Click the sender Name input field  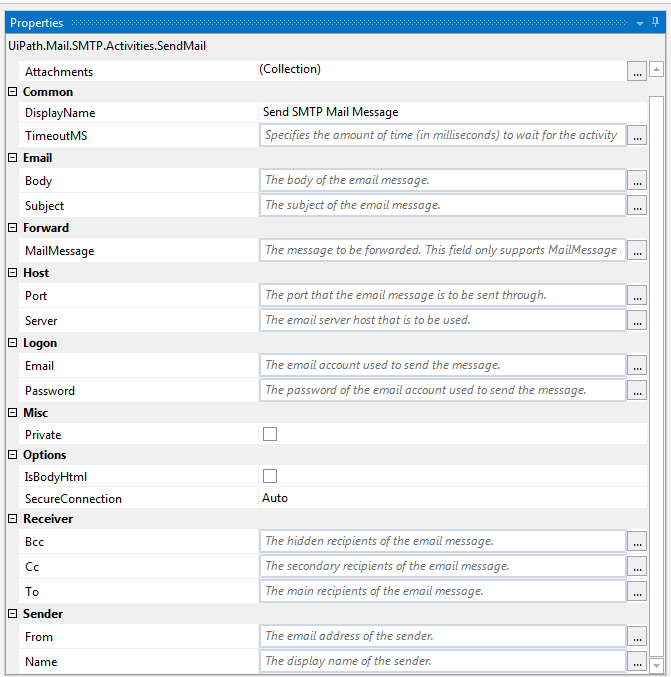click(x=443, y=661)
